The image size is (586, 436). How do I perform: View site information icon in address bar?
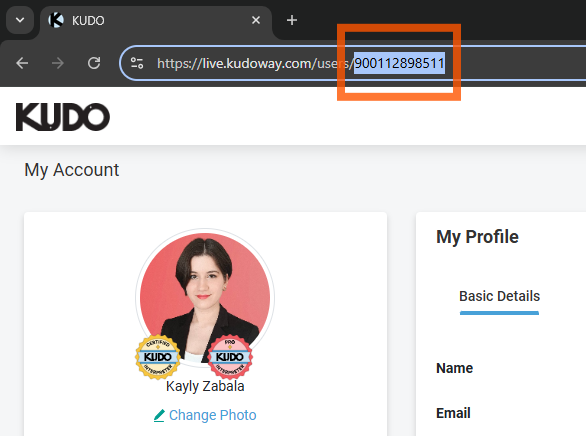[x=137, y=63]
